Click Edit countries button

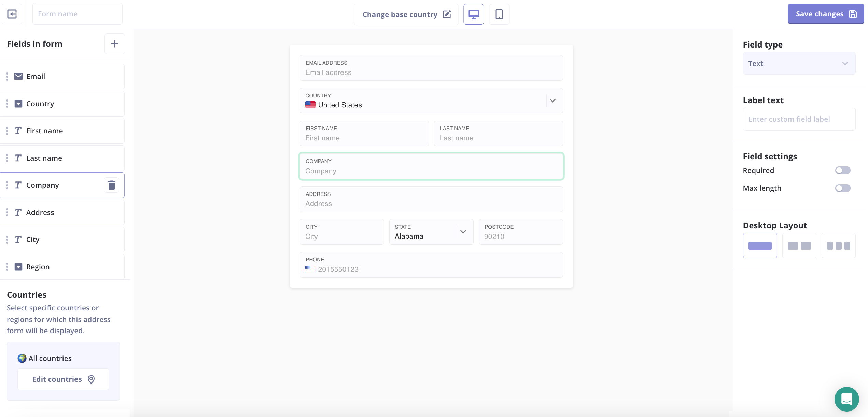pyautogui.click(x=63, y=379)
